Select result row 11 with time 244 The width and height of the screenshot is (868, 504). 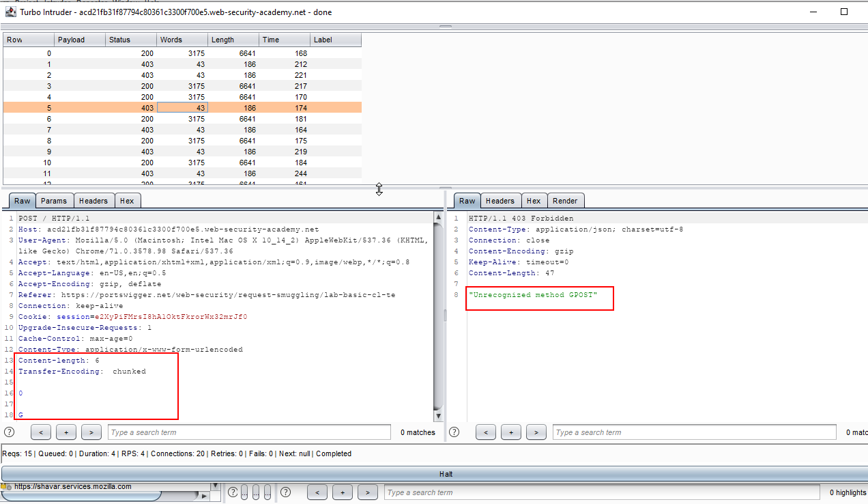(x=182, y=173)
